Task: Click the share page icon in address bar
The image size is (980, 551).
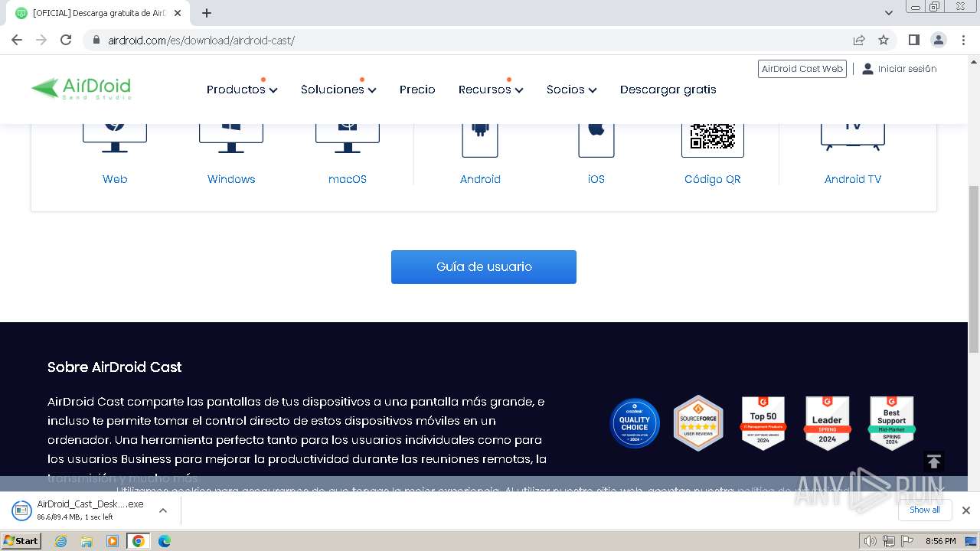Action: click(x=859, y=40)
